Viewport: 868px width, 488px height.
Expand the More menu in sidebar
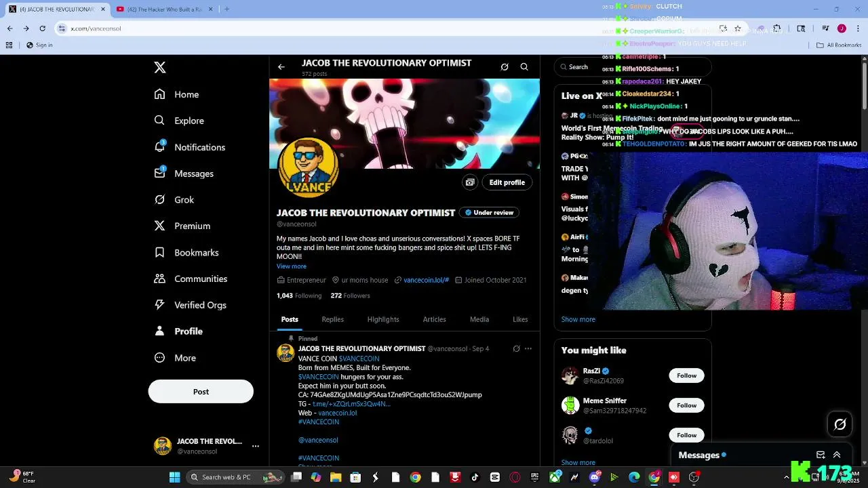[x=175, y=358]
